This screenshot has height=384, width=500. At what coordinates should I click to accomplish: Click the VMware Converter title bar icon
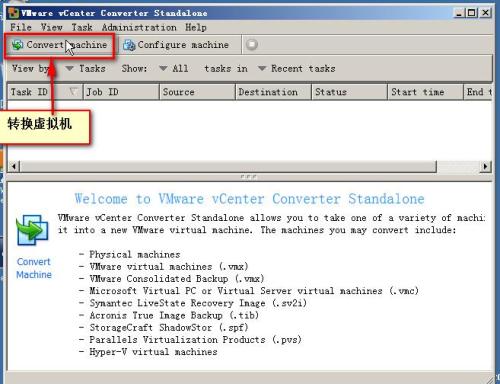point(13,13)
